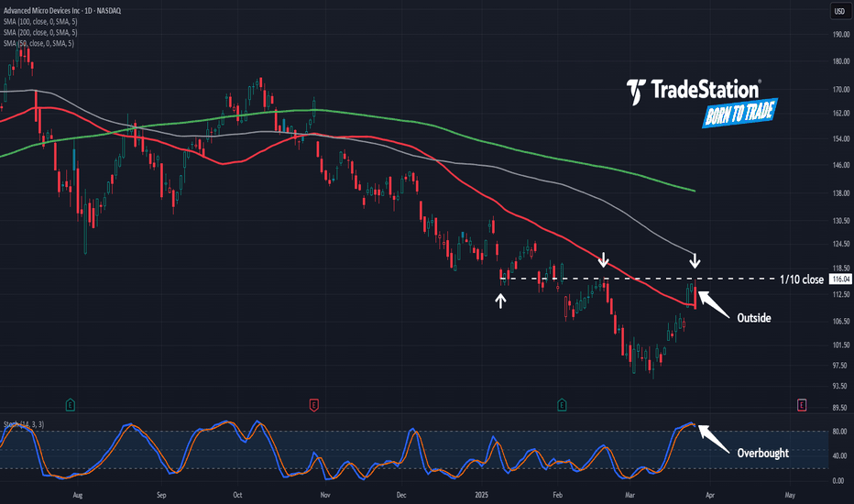Open the green earnings marker above Feb

(562, 405)
